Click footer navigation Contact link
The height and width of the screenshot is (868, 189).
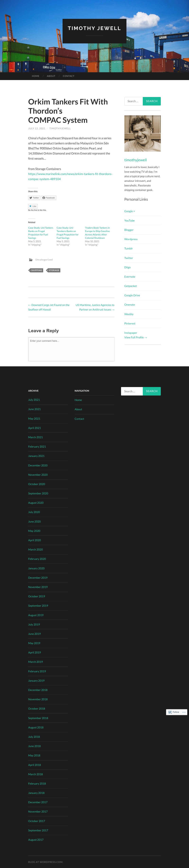click(79, 419)
